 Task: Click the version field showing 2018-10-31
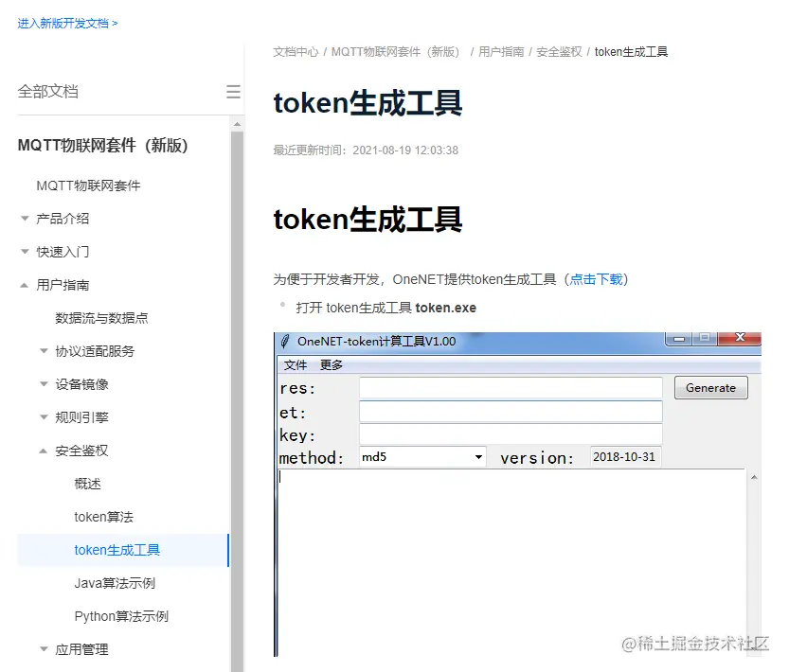click(625, 457)
